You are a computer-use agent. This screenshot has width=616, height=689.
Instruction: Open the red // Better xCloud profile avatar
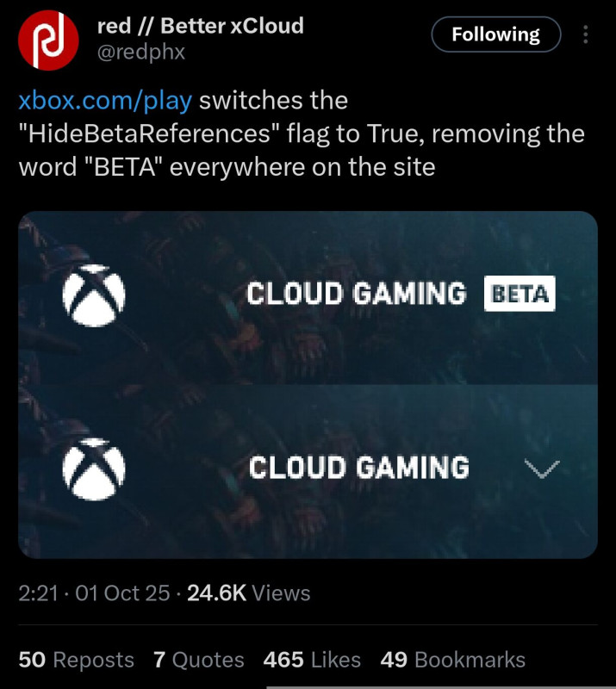click(48, 40)
